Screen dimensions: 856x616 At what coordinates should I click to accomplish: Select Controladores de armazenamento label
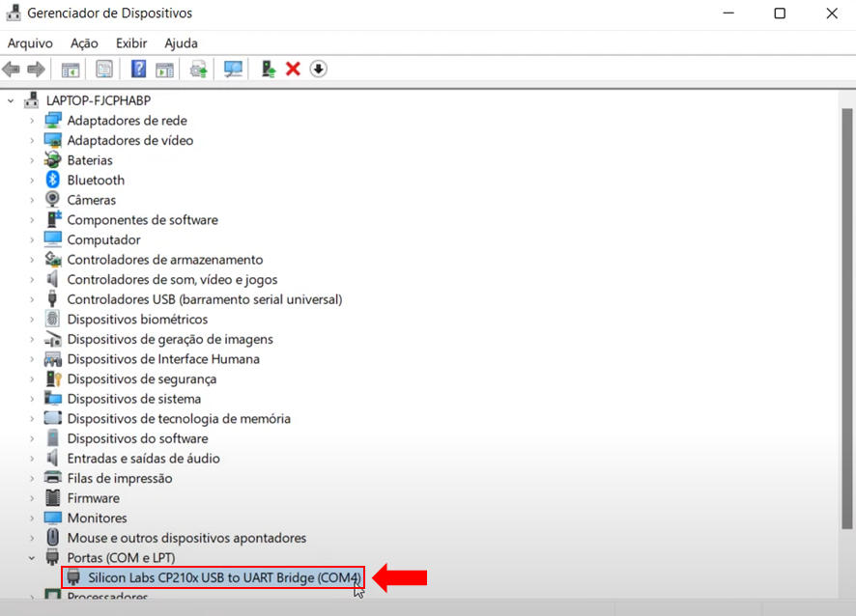[165, 260]
